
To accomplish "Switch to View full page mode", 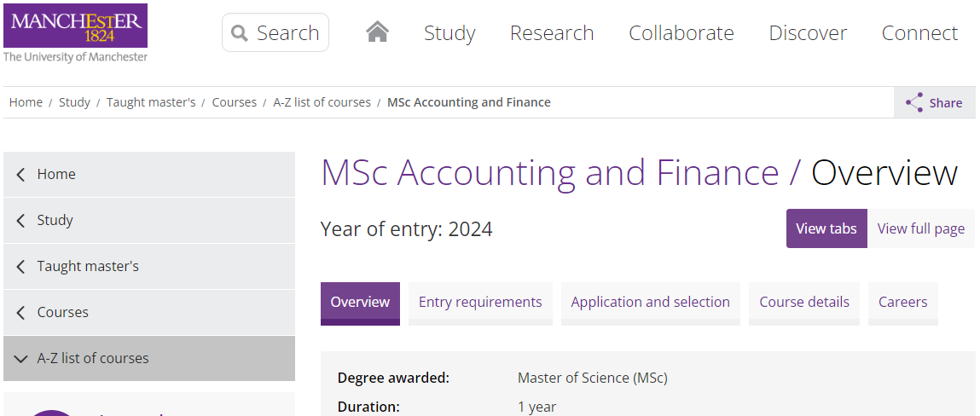I will click(920, 228).
